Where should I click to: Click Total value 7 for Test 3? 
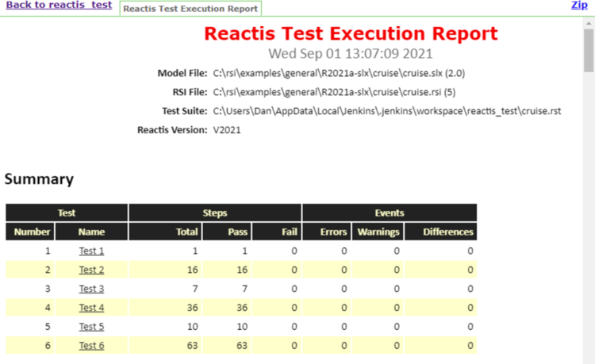[195, 289]
